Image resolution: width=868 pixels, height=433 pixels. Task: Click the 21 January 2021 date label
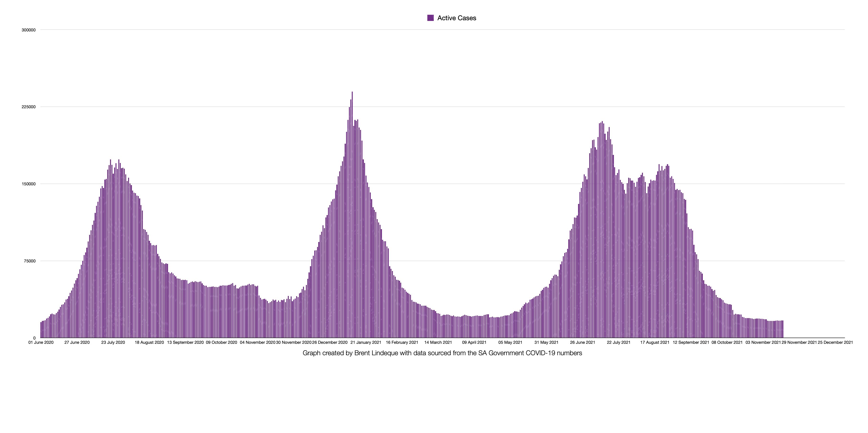click(366, 342)
